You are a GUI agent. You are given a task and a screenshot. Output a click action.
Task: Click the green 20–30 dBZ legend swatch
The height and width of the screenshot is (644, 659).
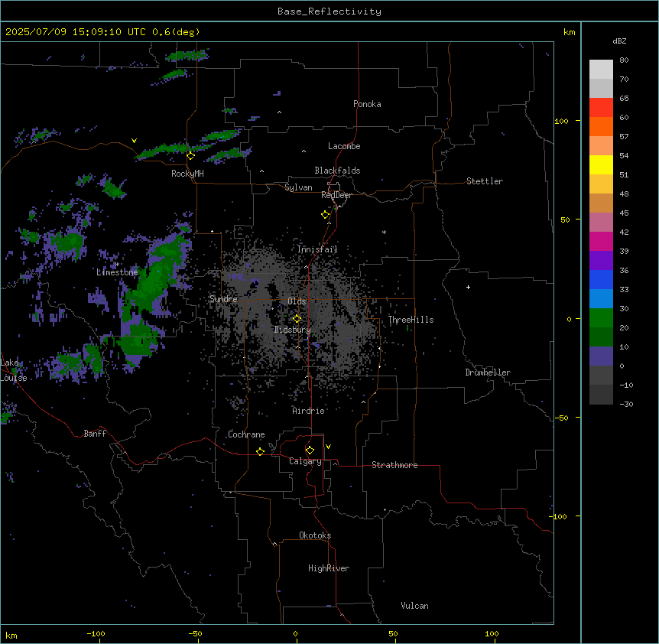601,318
